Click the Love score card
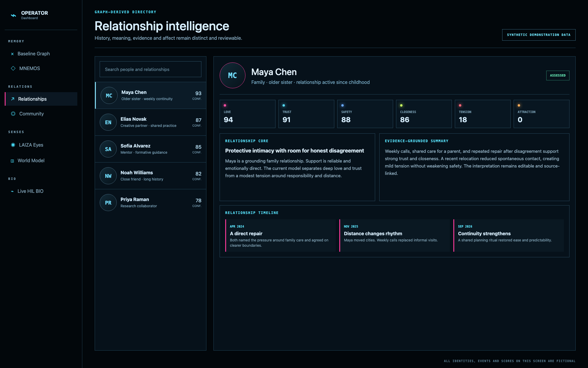 248,114
